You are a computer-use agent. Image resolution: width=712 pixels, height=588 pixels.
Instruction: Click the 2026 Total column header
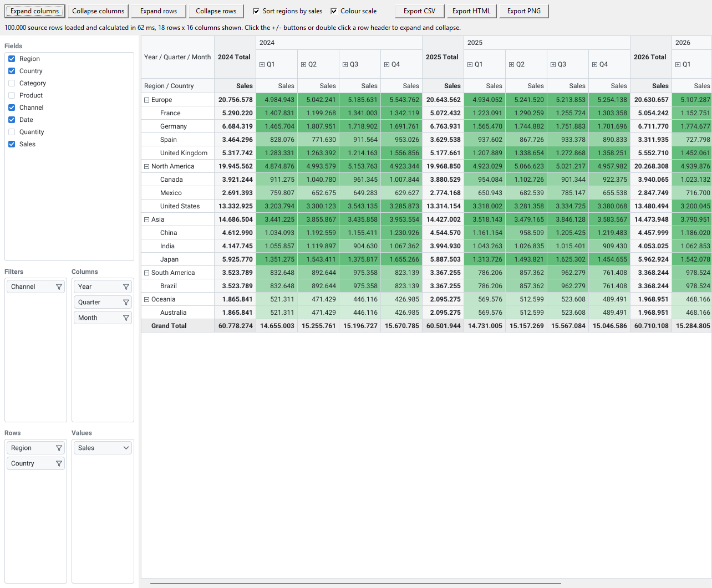651,57
